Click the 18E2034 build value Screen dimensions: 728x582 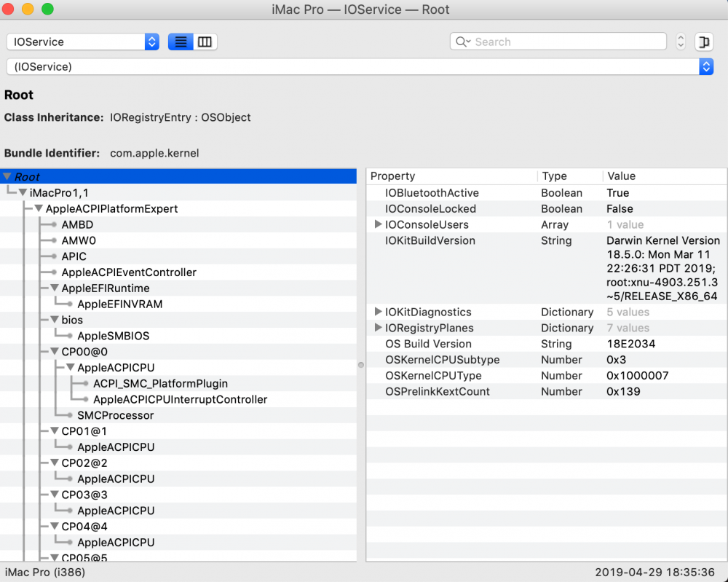pos(630,344)
